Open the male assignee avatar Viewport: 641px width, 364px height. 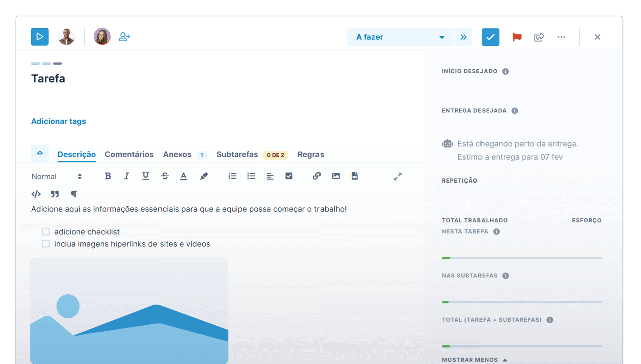pyautogui.click(x=66, y=37)
